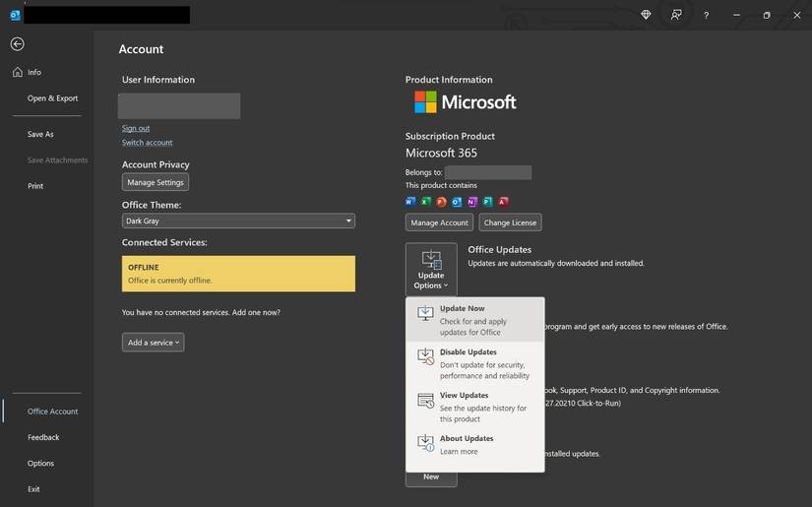
Task: Click the Office Updates heading
Action: click(500, 250)
